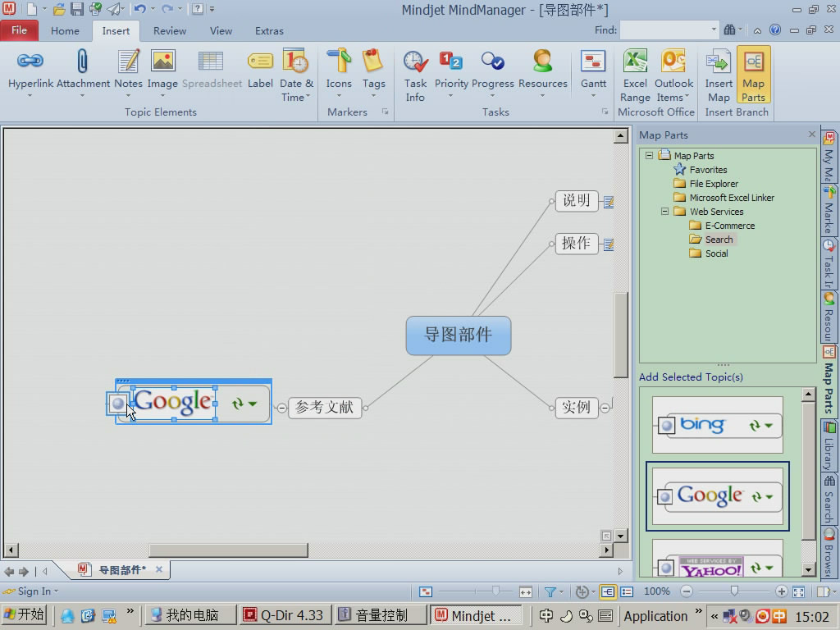The height and width of the screenshot is (630, 840).
Task: Close the Map Parts panel
Action: 811,135
